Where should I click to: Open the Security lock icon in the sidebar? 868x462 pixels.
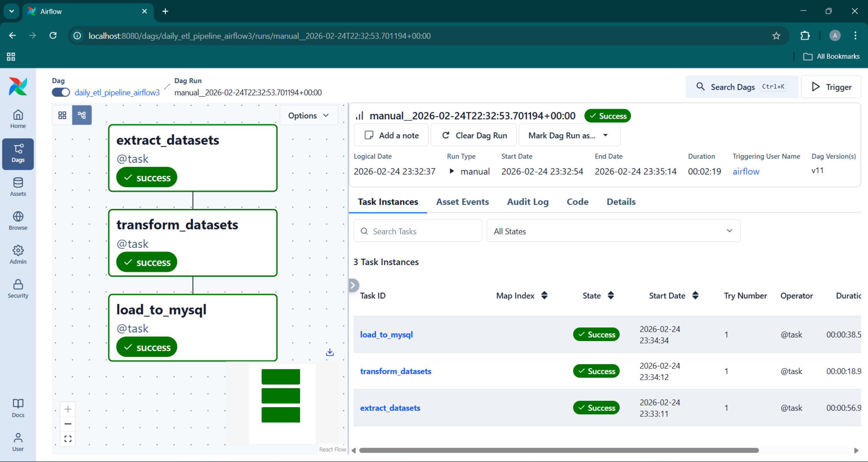pyautogui.click(x=18, y=288)
